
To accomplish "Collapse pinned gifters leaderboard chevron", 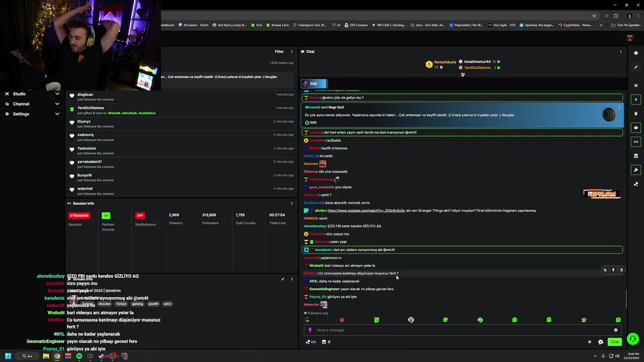I will point(463,75).
